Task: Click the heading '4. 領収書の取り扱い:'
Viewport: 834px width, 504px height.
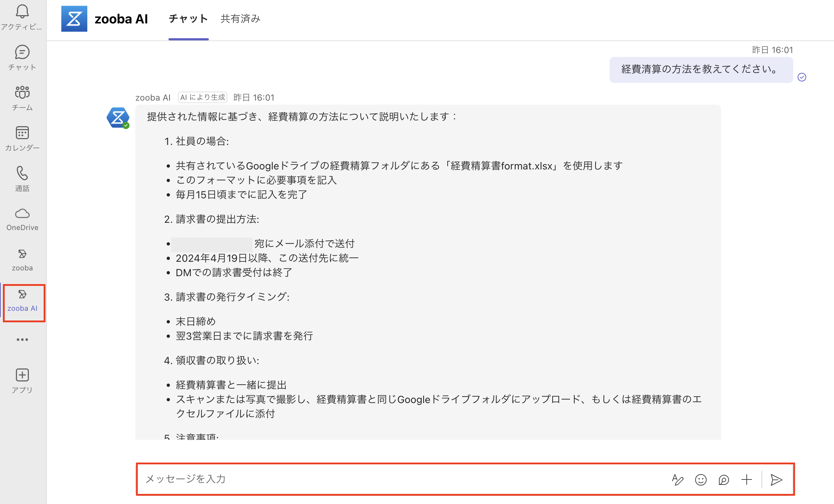Action: (x=212, y=360)
